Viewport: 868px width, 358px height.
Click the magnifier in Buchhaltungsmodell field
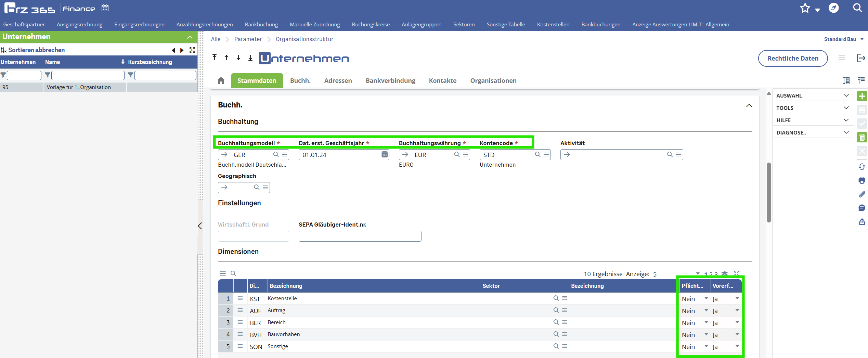pyautogui.click(x=276, y=155)
